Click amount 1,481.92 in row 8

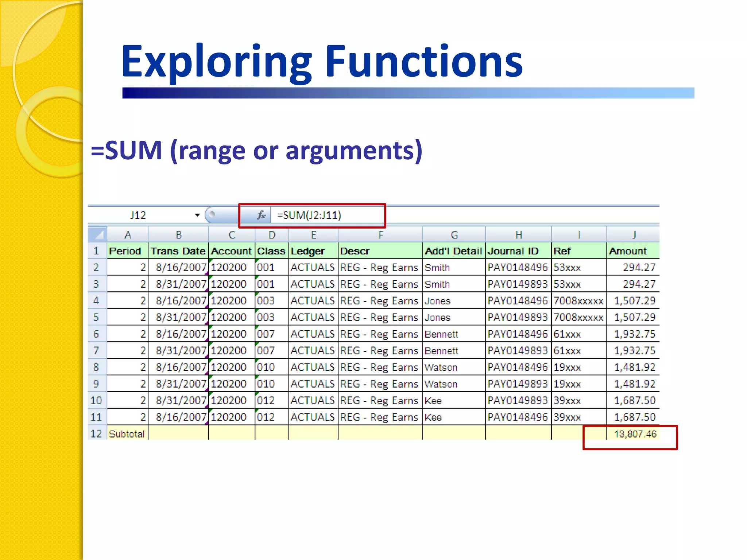tap(633, 367)
